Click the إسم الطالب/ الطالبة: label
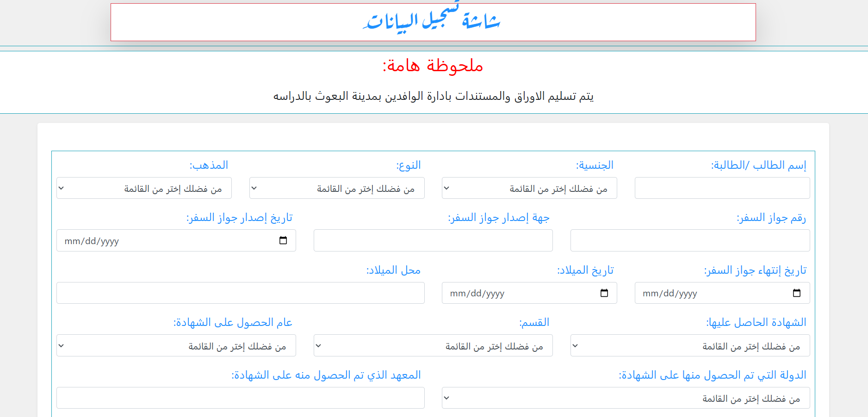 [759, 165]
